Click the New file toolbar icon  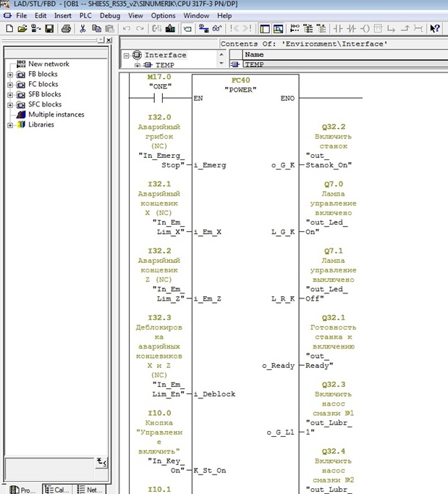point(9,29)
